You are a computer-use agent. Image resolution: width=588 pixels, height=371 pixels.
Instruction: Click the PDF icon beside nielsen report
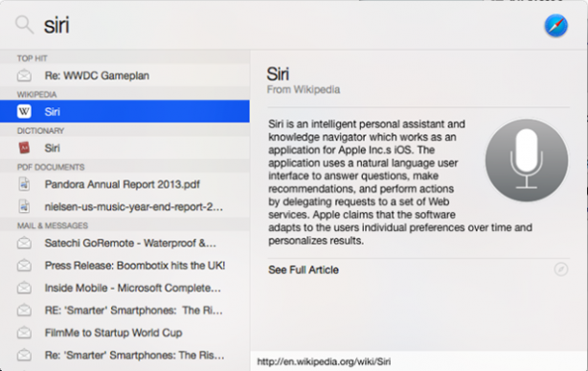pos(24,206)
